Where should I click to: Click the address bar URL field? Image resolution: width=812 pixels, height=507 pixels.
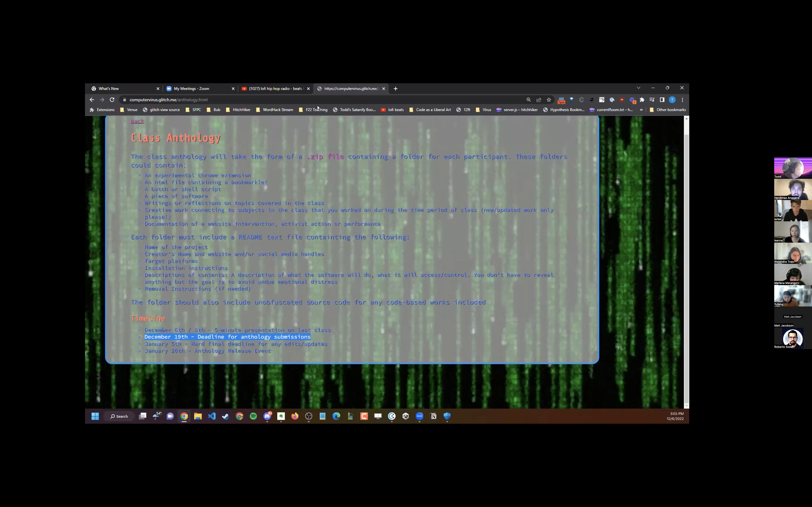[x=302, y=100]
